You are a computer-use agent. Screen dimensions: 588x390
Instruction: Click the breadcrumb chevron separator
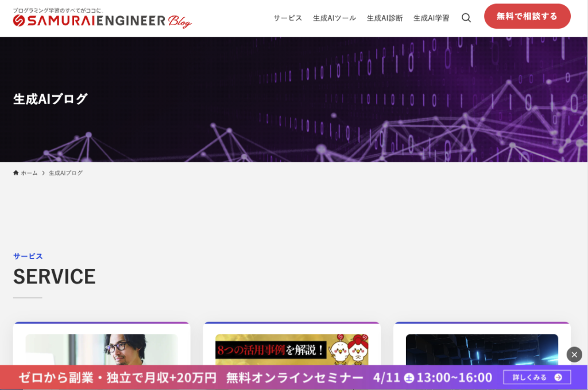coord(43,173)
